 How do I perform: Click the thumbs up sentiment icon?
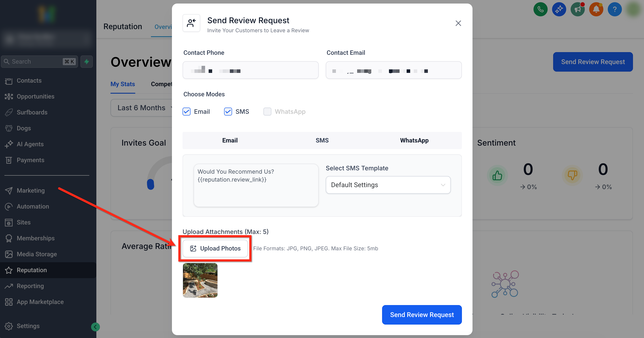pos(497,175)
